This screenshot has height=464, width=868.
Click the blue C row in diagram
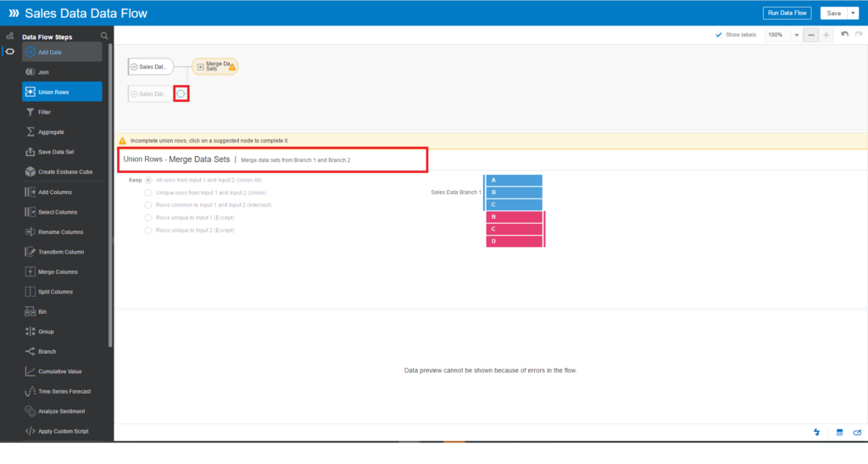coord(515,205)
